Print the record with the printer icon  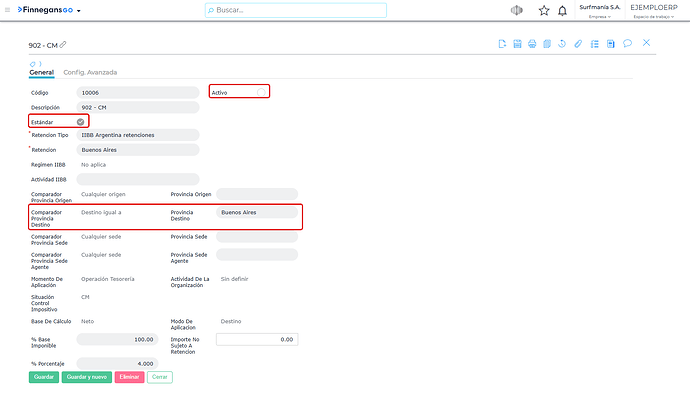click(x=532, y=44)
